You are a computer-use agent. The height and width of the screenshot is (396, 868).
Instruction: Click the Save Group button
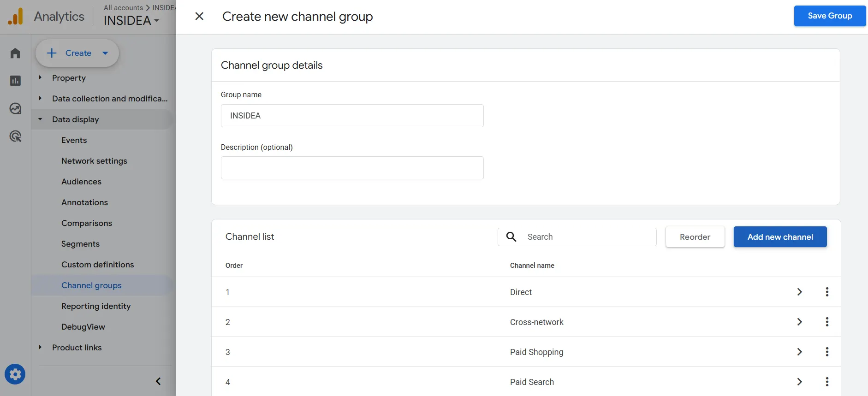click(830, 16)
